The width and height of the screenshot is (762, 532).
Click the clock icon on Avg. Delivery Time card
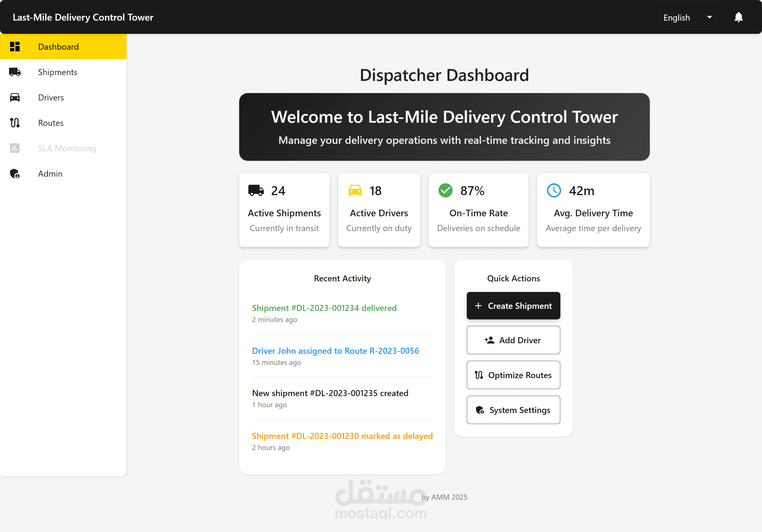554,190
